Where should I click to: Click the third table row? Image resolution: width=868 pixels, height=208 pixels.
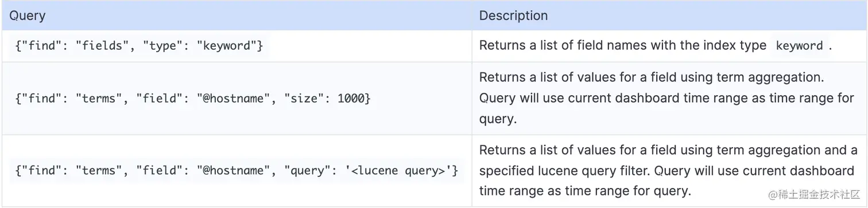[435, 171]
